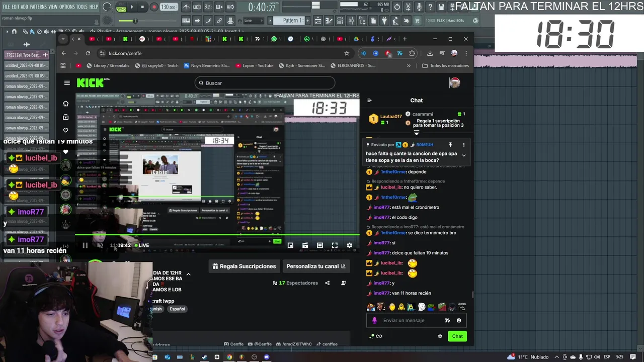
Task: Click FL Studio shopping cart icon
Action: pyautogui.click(x=418, y=21)
